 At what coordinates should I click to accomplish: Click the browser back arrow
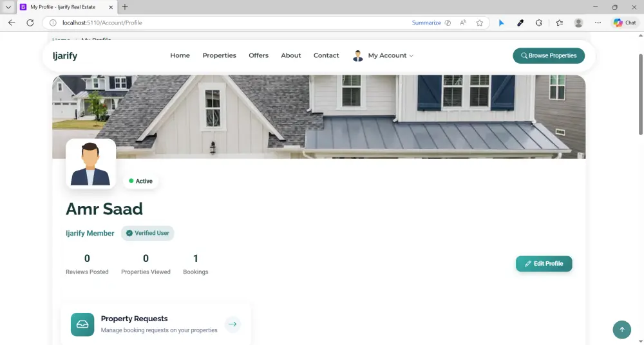pos(12,23)
